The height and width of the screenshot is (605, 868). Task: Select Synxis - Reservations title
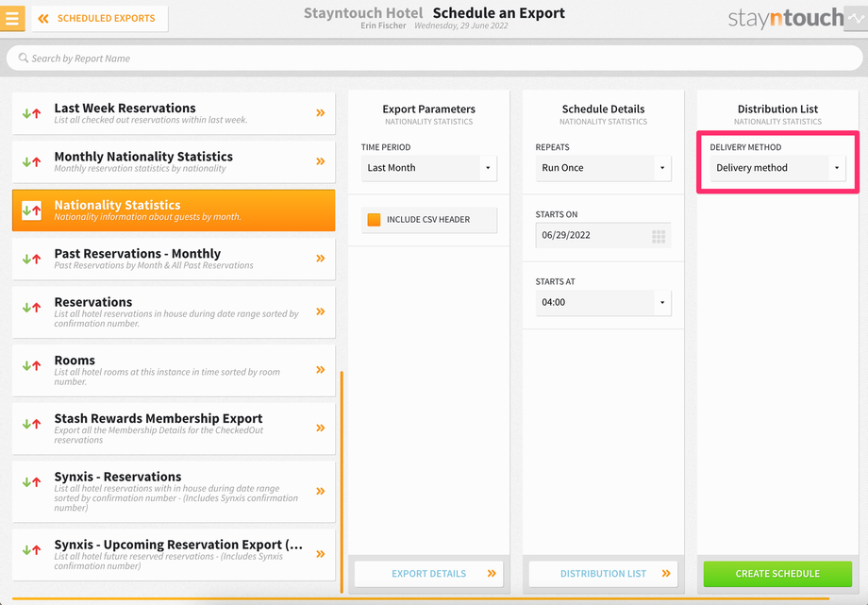point(118,477)
